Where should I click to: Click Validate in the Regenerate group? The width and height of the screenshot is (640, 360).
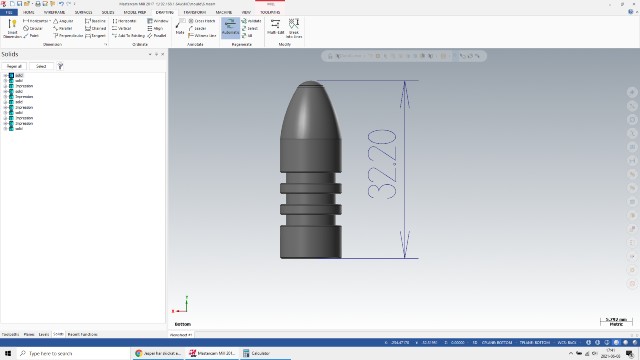tap(251, 21)
